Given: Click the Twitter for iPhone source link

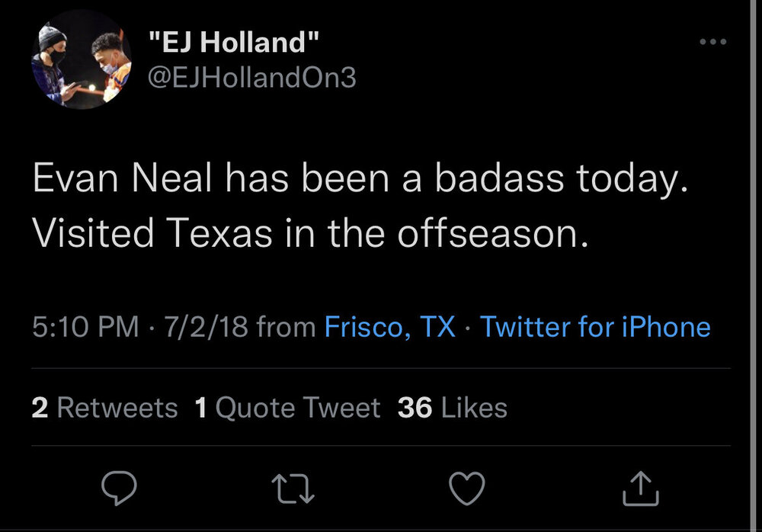Looking at the screenshot, I should (595, 327).
